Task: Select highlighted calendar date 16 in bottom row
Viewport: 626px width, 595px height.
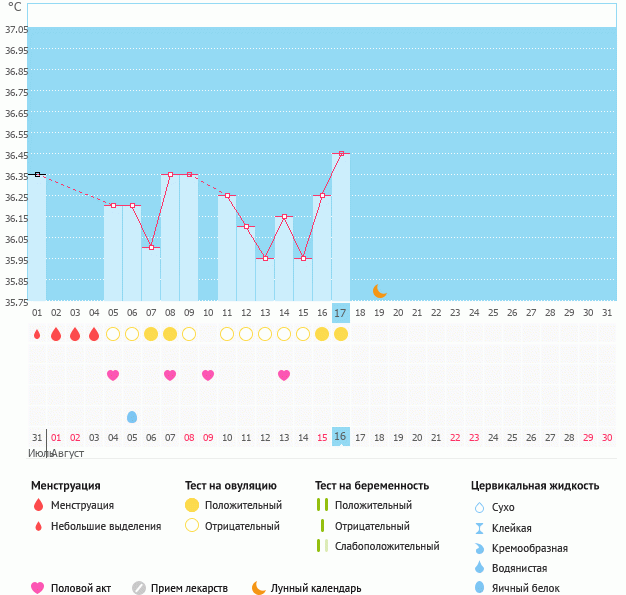Action: click(341, 437)
